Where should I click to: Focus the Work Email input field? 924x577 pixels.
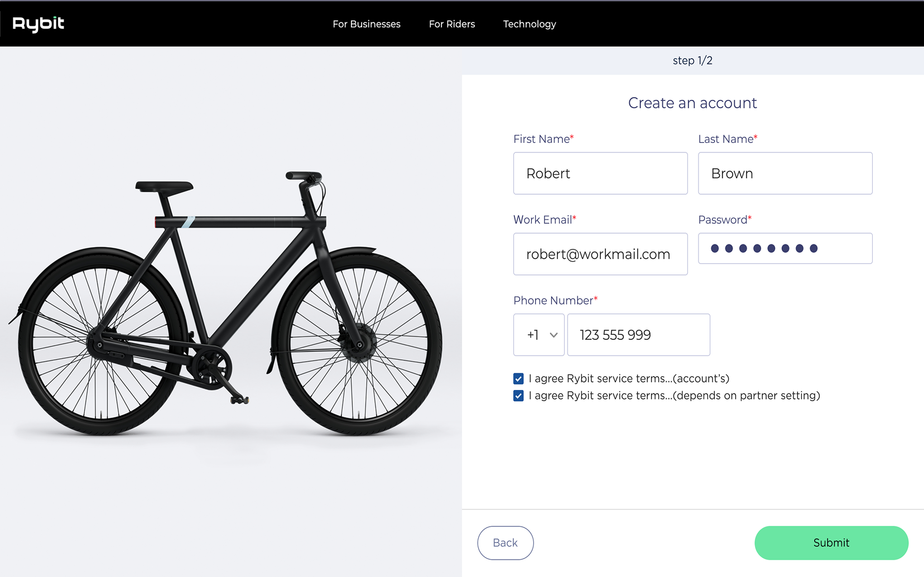point(600,254)
